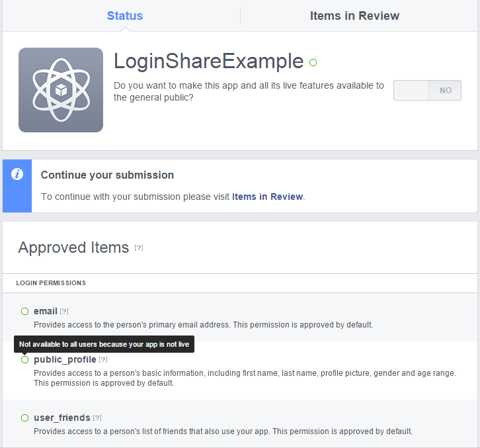Switch to the Items in Review tab
Screen dimensions: 480x448
(354, 16)
